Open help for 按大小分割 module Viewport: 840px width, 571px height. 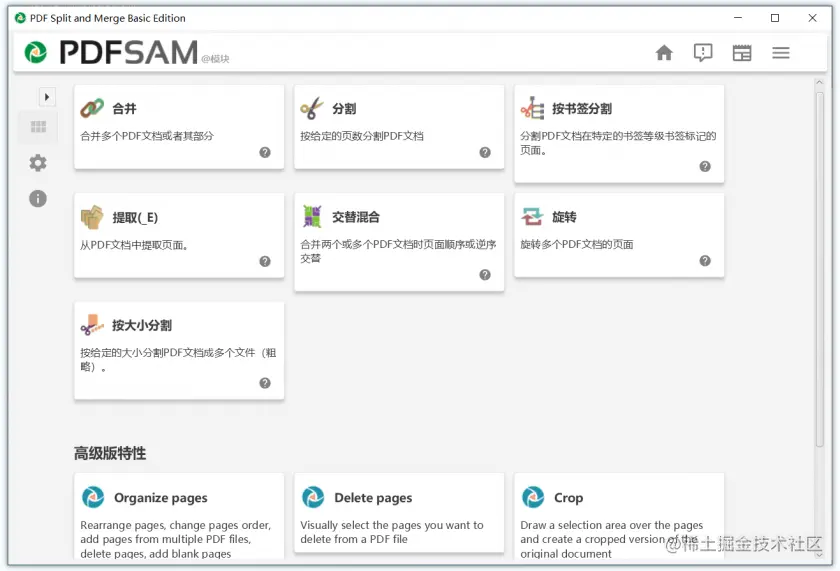point(265,383)
